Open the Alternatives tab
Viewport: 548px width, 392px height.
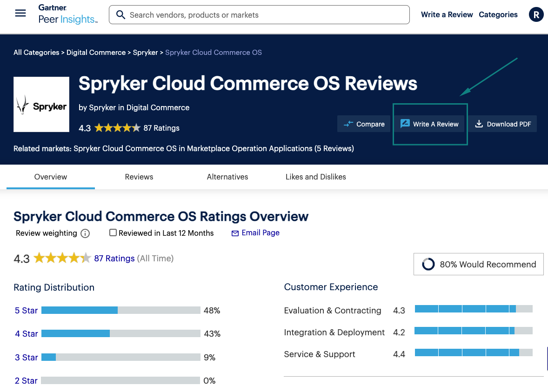point(227,177)
